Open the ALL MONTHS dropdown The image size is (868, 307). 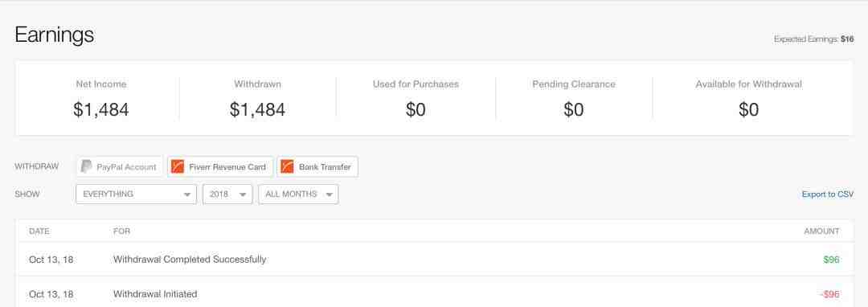click(298, 194)
